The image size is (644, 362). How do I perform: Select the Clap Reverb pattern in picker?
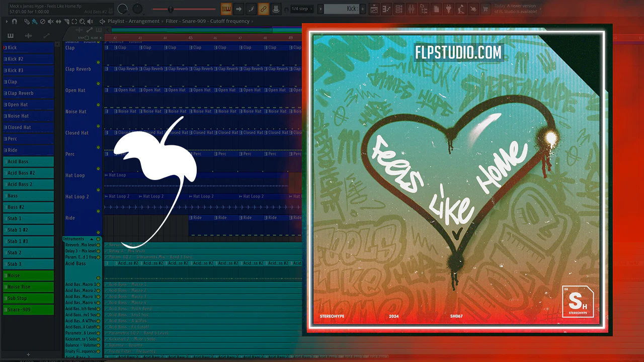pyautogui.click(x=28, y=93)
